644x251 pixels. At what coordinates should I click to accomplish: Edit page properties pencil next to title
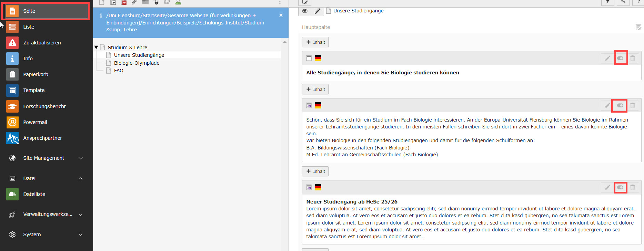pos(317,11)
